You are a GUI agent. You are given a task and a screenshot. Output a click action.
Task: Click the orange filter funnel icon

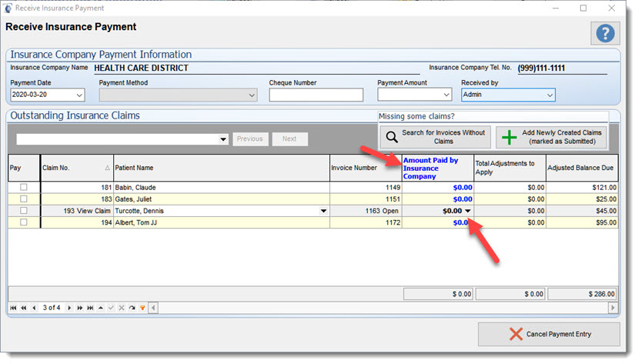click(142, 308)
